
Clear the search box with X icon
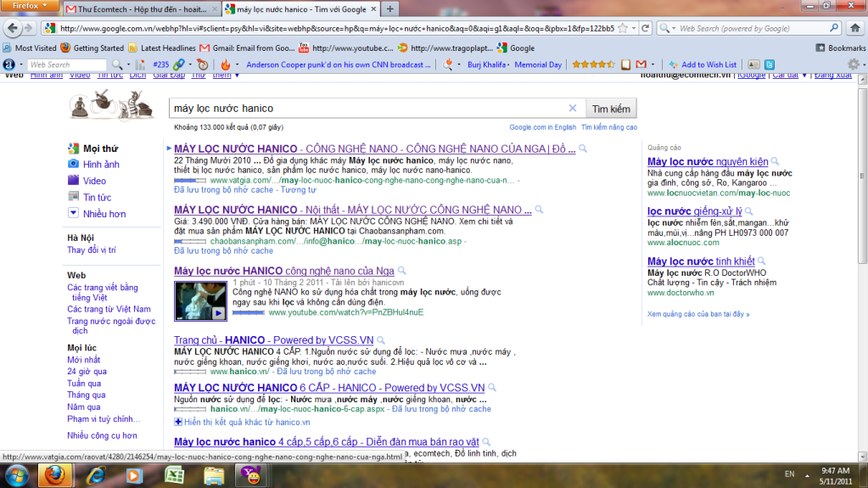pos(573,108)
